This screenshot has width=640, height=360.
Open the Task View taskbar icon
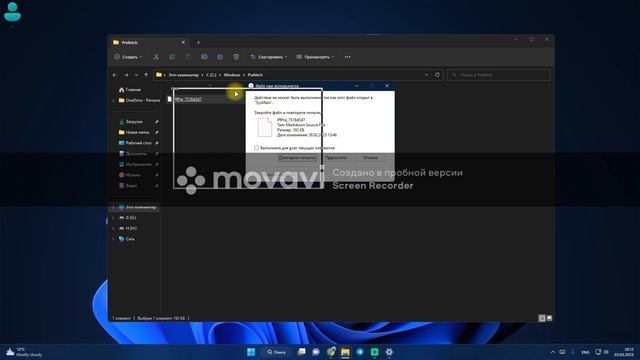pos(301,352)
